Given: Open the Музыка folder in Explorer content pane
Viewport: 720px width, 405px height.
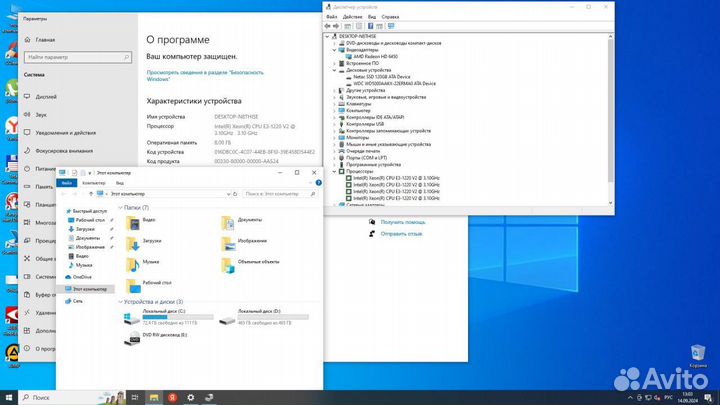Looking at the screenshot, I should tap(143, 264).
